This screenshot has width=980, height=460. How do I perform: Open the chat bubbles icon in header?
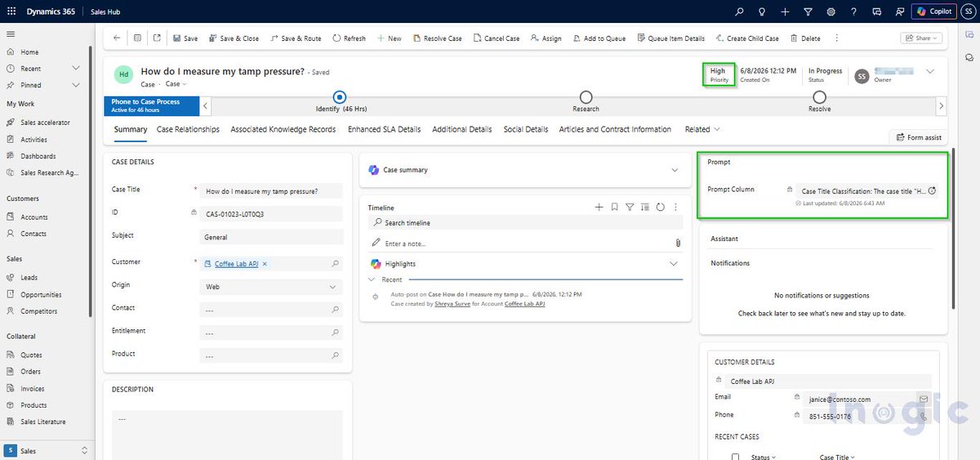[877, 11]
